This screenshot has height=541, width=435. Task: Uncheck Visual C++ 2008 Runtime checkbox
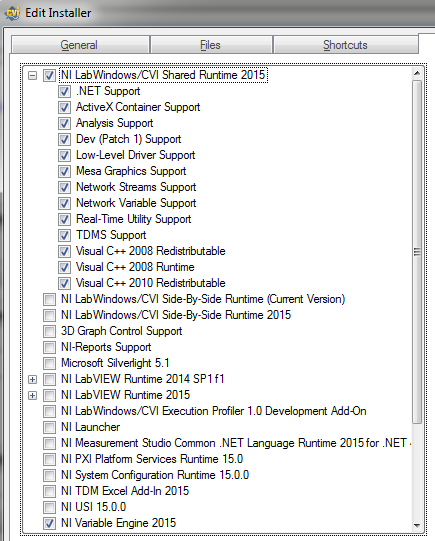click(x=65, y=267)
